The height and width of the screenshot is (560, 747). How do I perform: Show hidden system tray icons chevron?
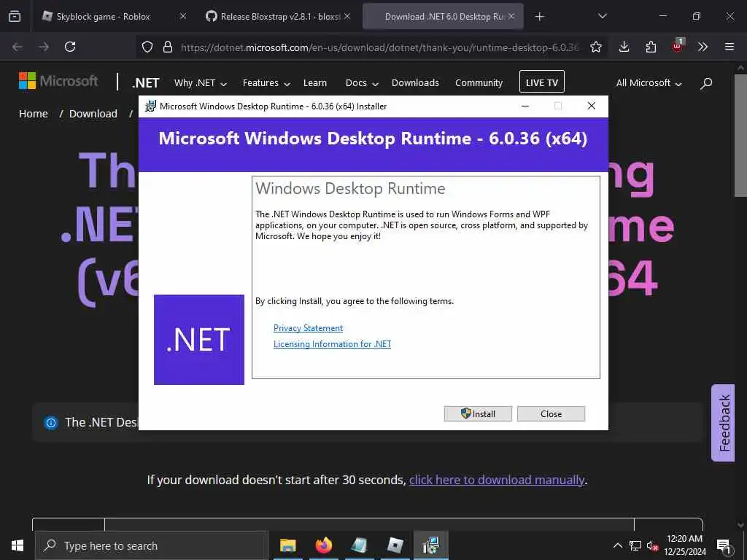(x=617, y=545)
